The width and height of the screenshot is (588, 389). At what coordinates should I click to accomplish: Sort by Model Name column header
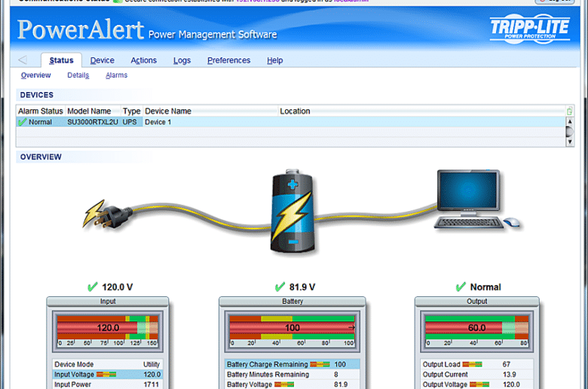[x=93, y=111]
